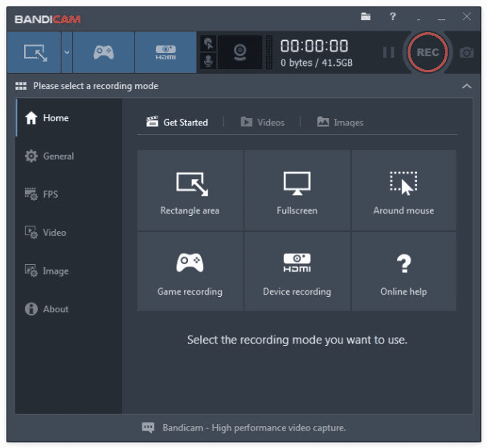Collapse the recording mode panel chevron
The image size is (487, 448).
click(466, 86)
